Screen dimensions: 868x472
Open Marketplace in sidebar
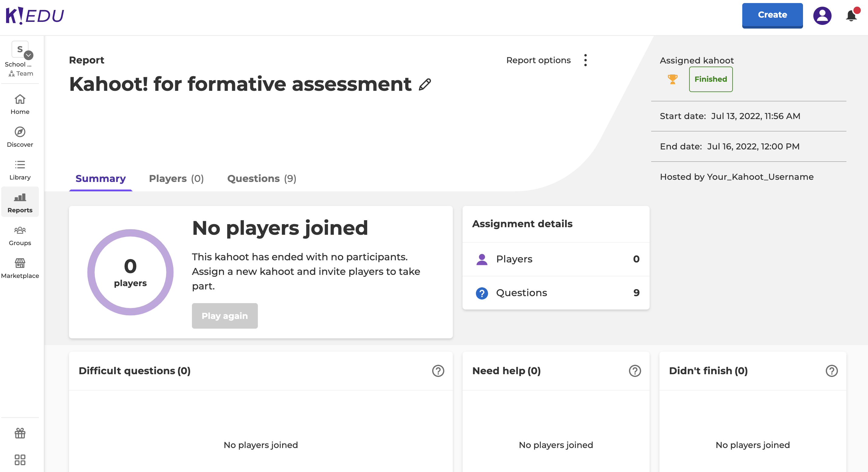point(20,268)
